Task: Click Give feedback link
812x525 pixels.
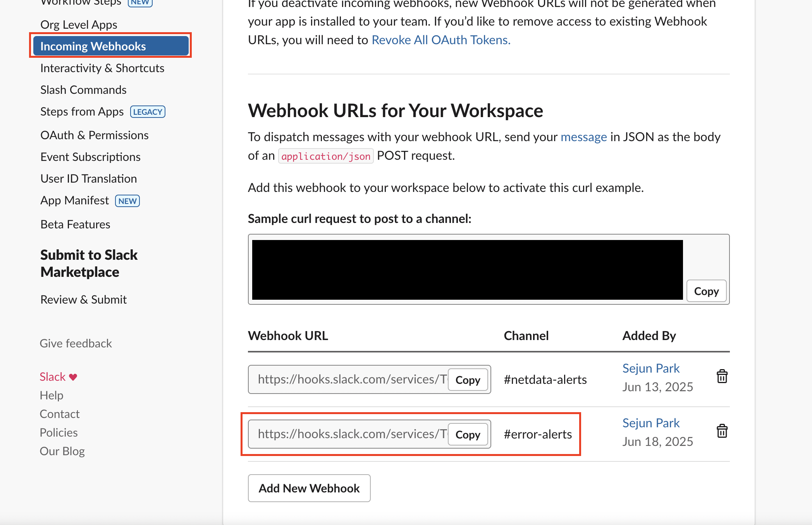Action: click(76, 343)
